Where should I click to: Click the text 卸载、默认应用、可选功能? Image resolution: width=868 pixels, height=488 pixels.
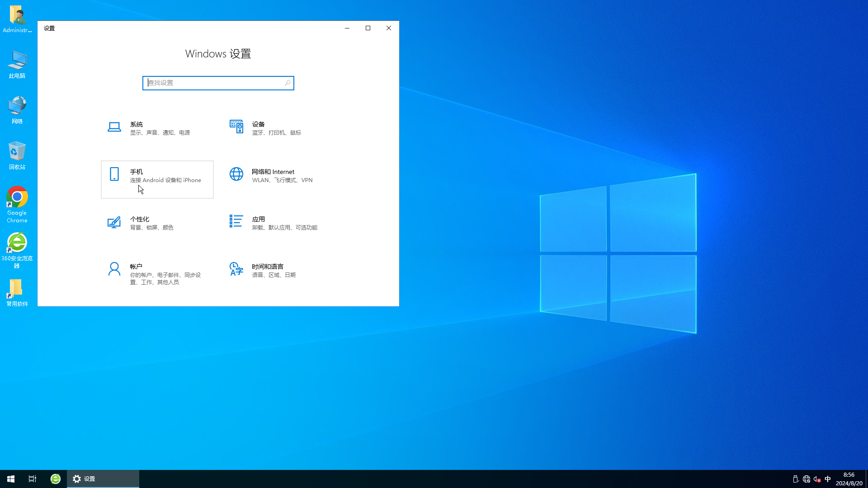point(285,228)
